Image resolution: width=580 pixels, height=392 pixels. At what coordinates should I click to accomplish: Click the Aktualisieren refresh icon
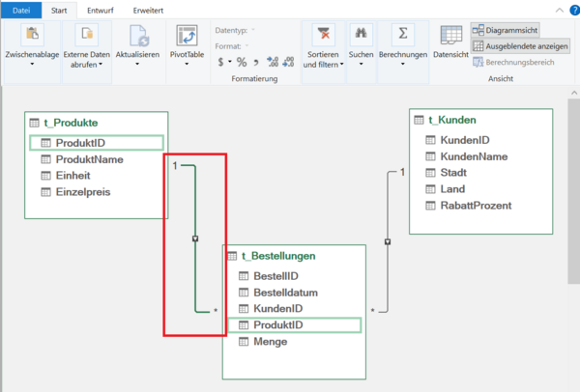point(139,37)
